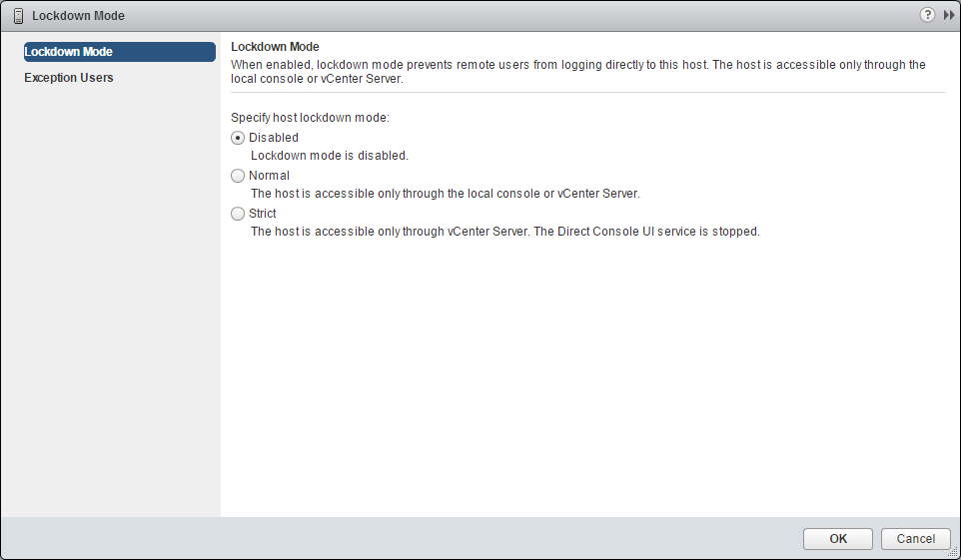
Task: Choose the Strict lockdown mode radio button
Action: click(238, 214)
